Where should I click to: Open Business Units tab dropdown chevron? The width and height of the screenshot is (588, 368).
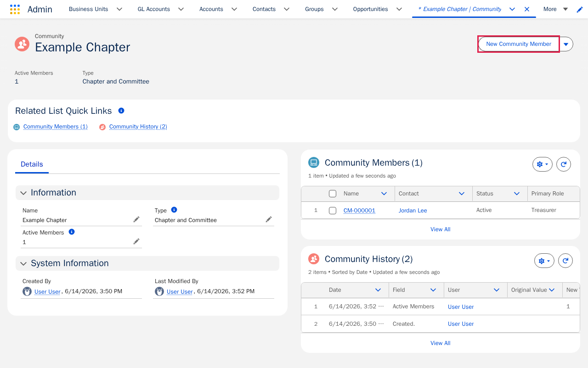[x=119, y=9]
